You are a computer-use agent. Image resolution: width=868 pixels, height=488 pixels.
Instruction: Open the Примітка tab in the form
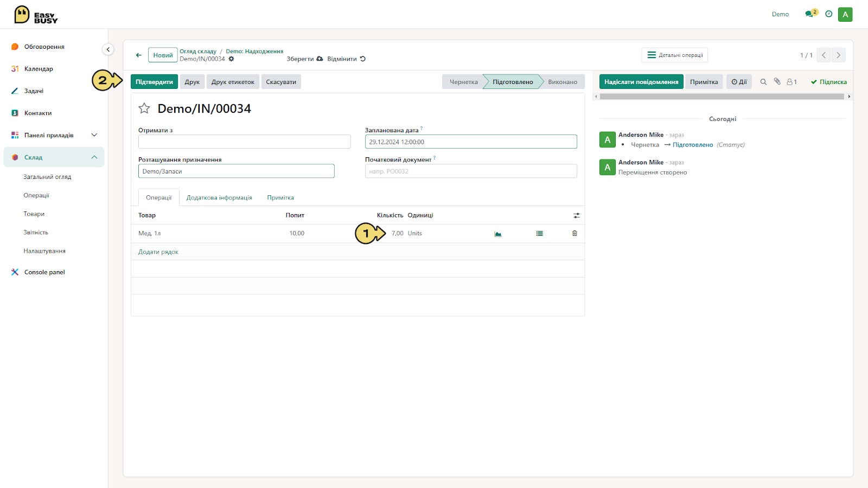(x=280, y=198)
